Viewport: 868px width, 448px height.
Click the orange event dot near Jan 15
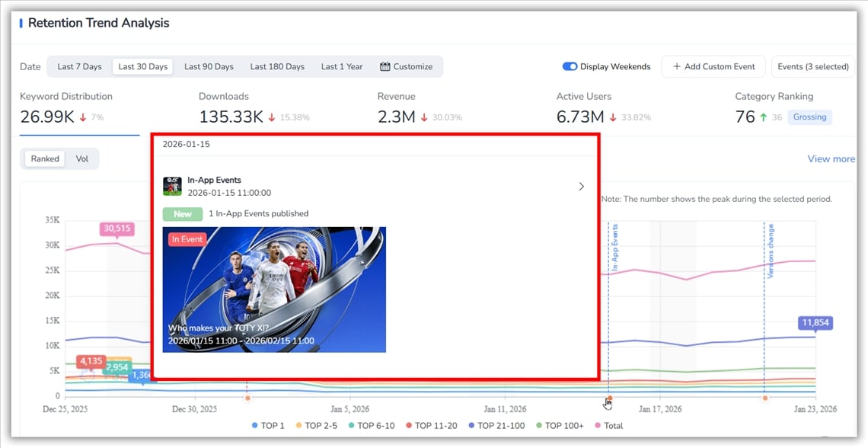pyautogui.click(x=609, y=398)
